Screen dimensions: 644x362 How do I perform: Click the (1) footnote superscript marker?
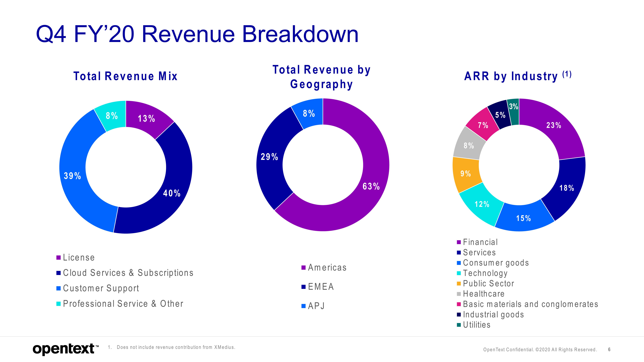click(567, 74)
